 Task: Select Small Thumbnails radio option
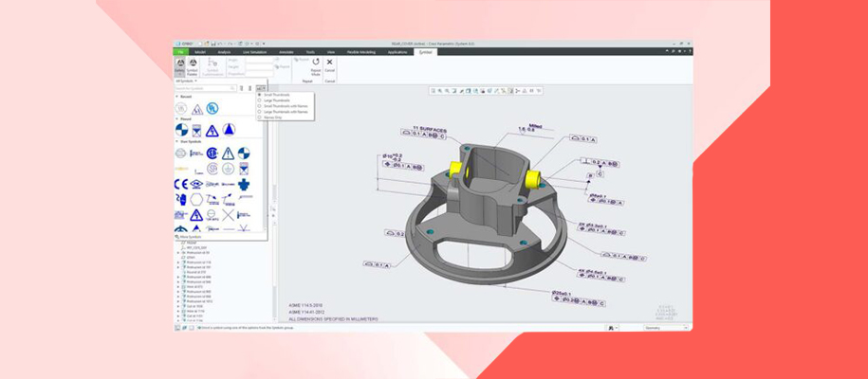pos(260,95)
